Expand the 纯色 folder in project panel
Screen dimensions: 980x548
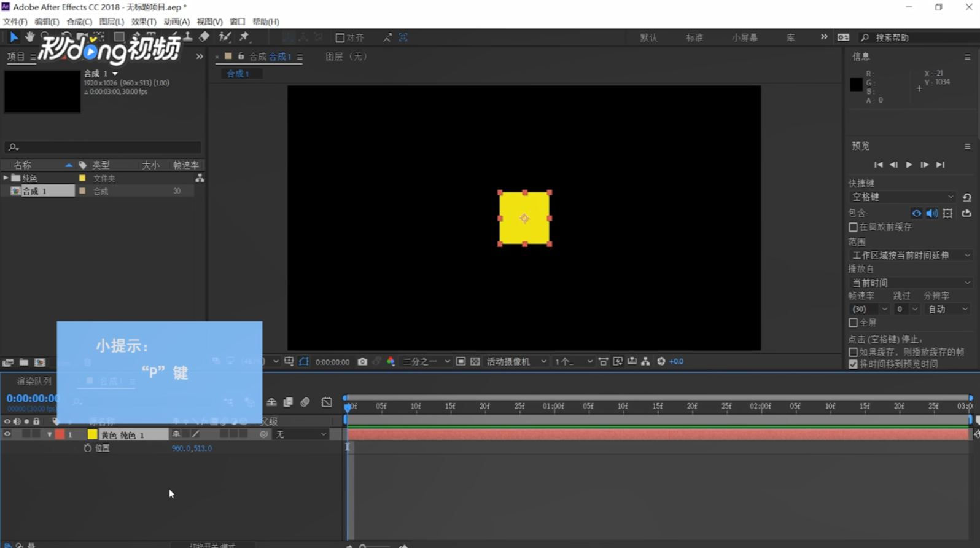click(6, 178)
